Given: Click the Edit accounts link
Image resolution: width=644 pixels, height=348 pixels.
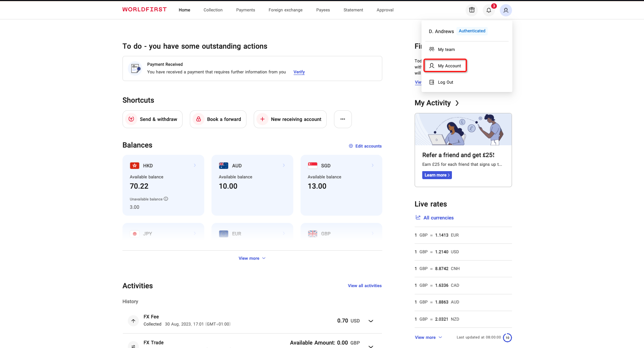Looking at the screenshot, I should 365,146.
